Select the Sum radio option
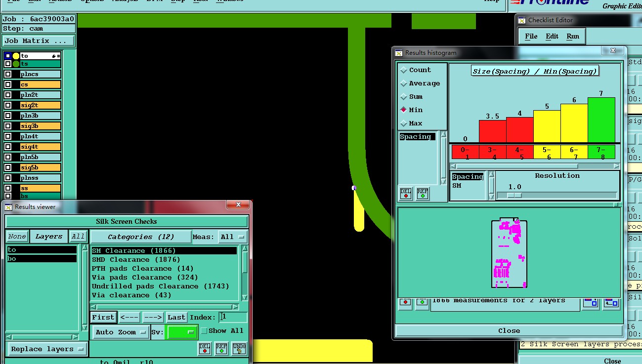This screenshot has width=642, height=364. click(x=404, y=97)
